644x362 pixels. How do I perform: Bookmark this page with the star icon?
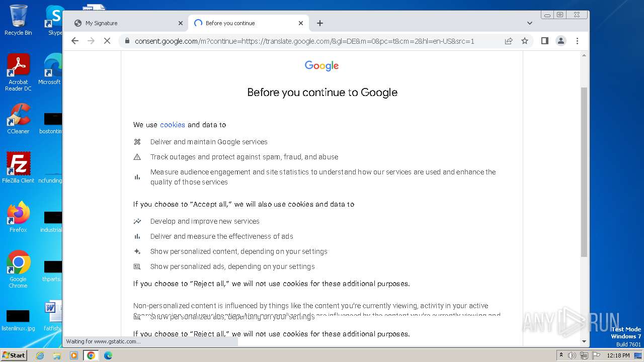pyautogui.click(x=525, y=41)
